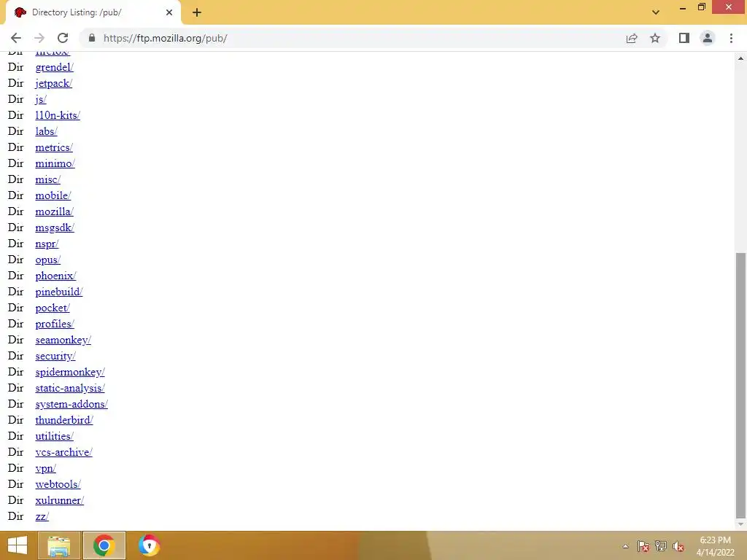The image size is (747, 560).
Task: Open the seamonkey/ directory
Action: click(63, 340)
